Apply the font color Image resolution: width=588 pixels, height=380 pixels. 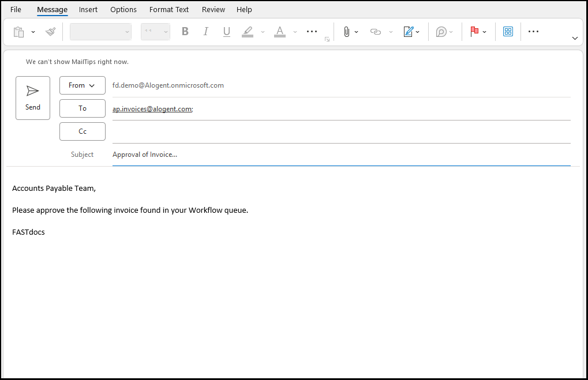pos(280,32)
